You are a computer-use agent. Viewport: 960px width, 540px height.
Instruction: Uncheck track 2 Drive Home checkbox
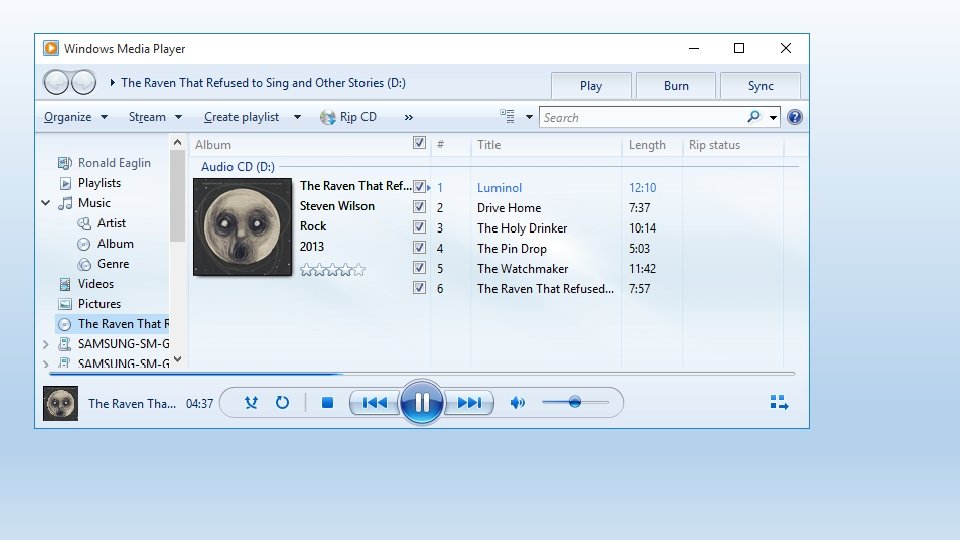pos(419,206)
